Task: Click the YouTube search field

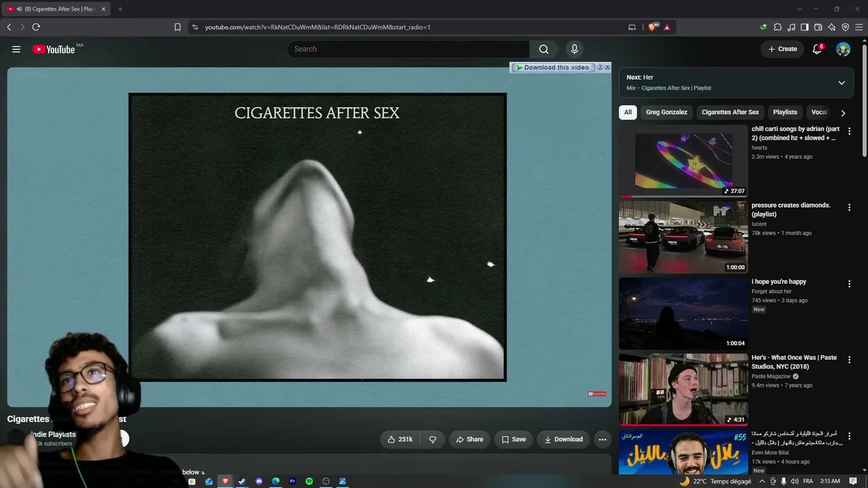Action: coord(409,49)
